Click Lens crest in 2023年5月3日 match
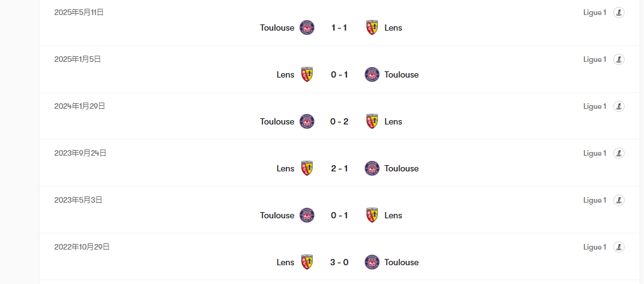644x284 pixels. coord(372,215)
